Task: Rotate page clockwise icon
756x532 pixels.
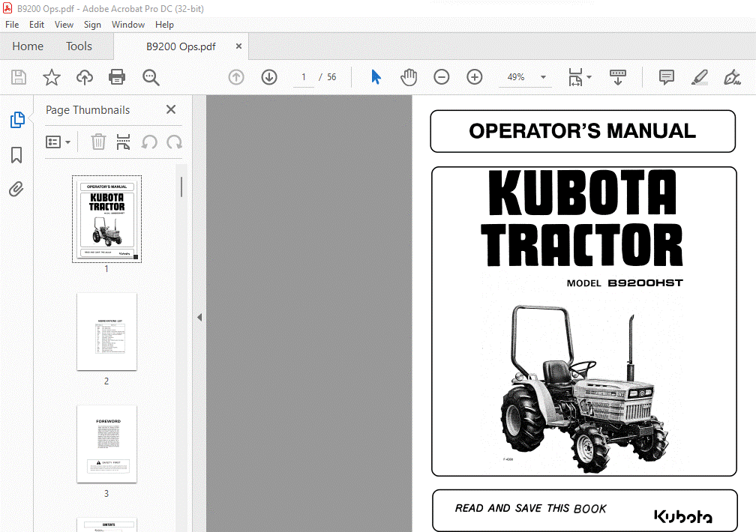Action: pos(175,142)
